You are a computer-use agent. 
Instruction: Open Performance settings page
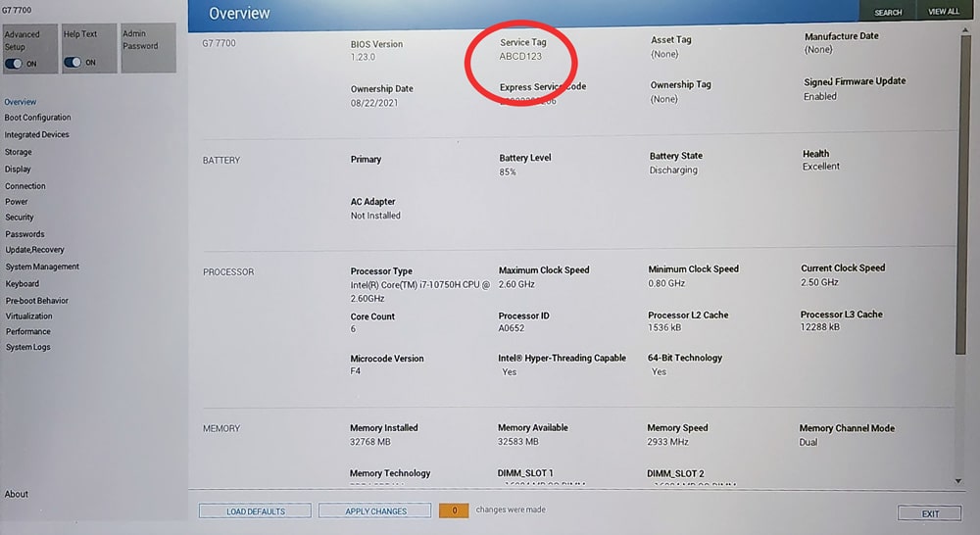click(28, 332)
